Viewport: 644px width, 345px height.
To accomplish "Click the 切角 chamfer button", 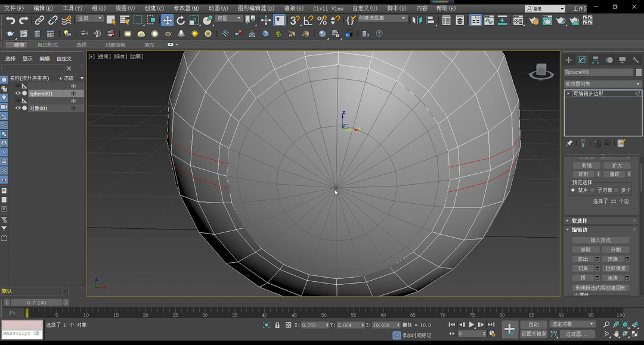I will coord(583,269).
